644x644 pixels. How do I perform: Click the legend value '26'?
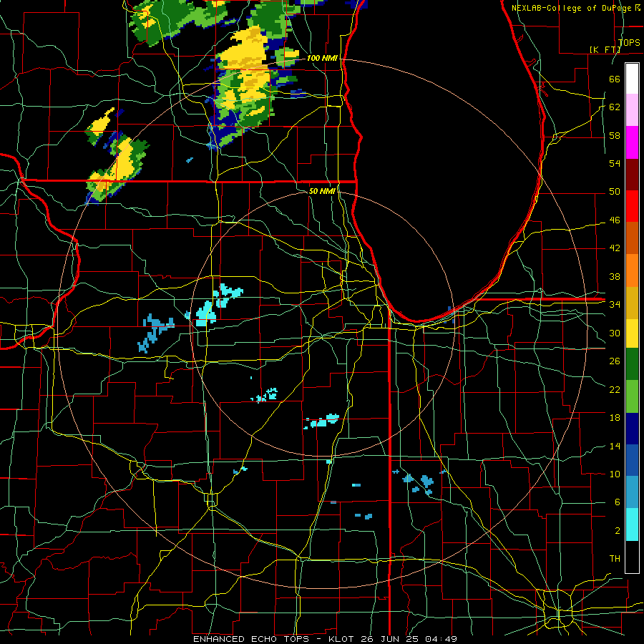tap(615, 361)
